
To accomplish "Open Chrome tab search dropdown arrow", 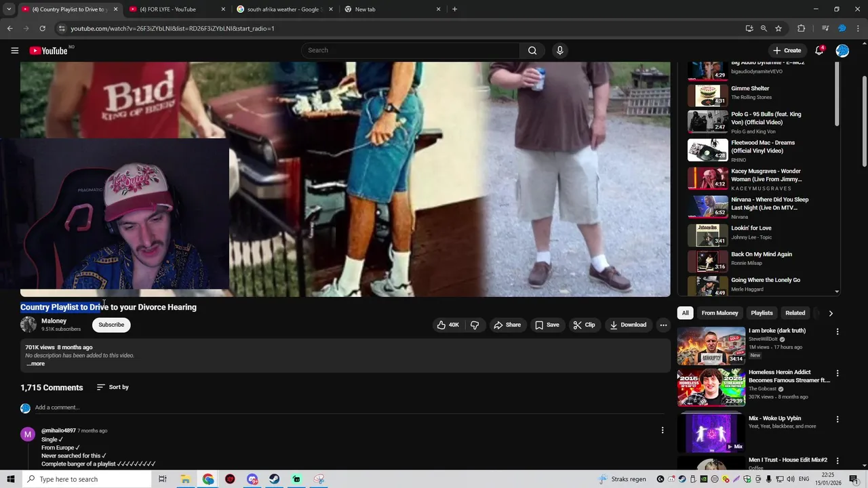I will (x=9, y=9).
